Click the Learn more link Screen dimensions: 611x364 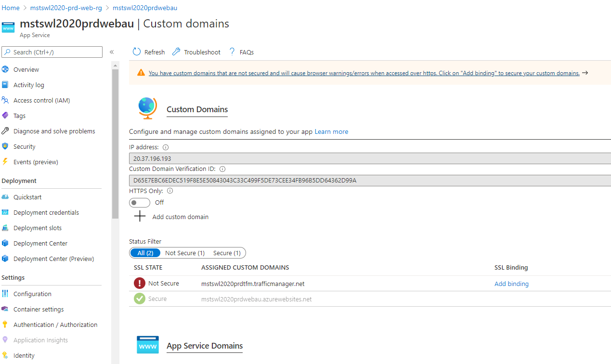331,131
